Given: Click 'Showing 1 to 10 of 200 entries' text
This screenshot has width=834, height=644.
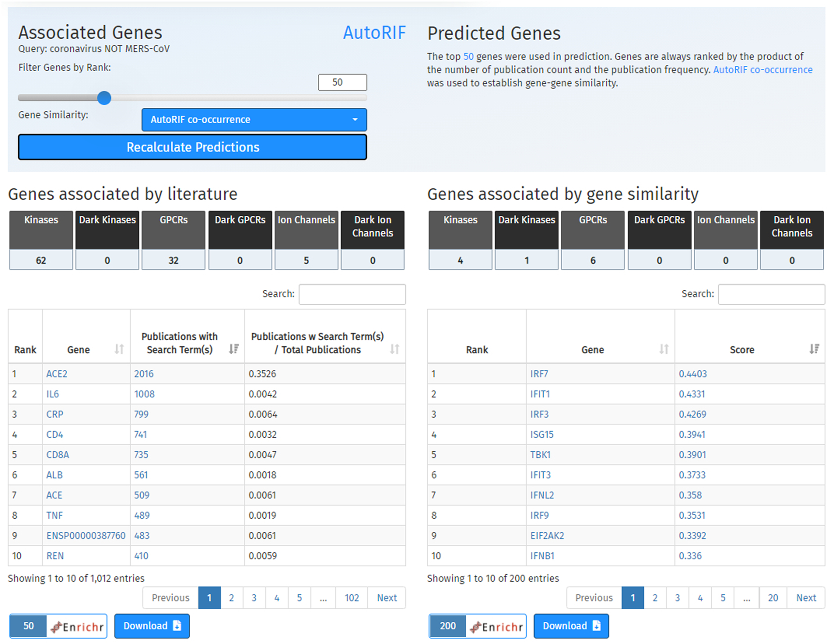Looking at the screenshot, I should coord(493,579).
